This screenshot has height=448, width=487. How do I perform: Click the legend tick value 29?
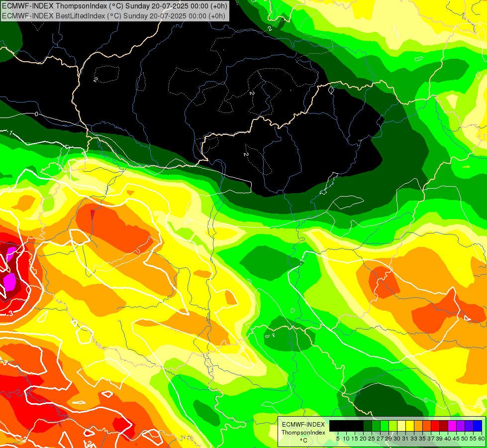(389, 439)
